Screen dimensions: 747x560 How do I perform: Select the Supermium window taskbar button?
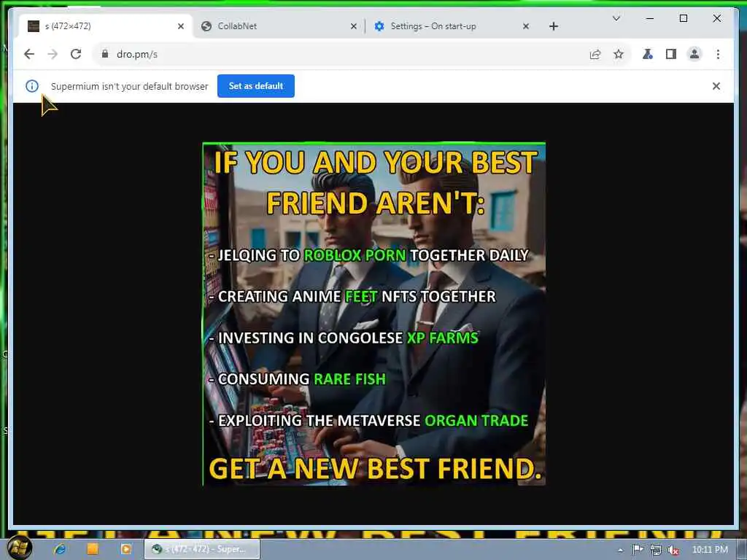[x=202, y=549]
